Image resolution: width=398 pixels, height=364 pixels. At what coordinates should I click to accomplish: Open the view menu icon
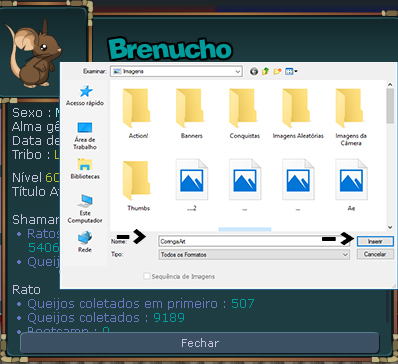point(291,71)
